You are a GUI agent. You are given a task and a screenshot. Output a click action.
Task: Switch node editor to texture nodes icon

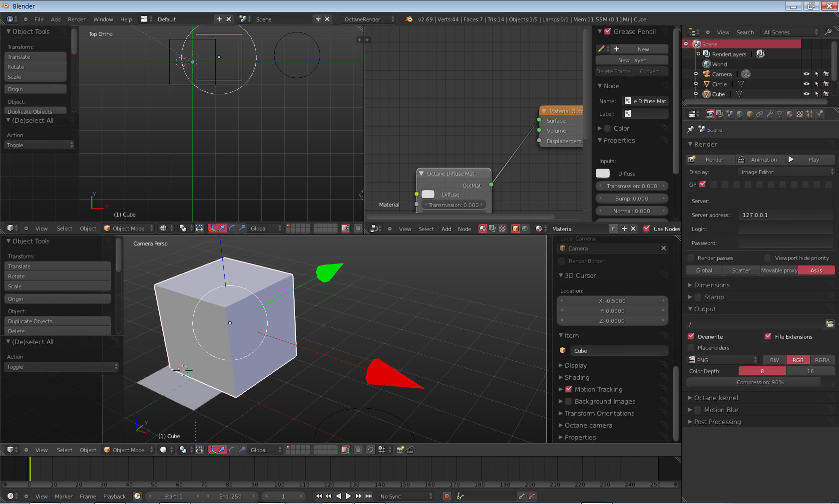502,229
